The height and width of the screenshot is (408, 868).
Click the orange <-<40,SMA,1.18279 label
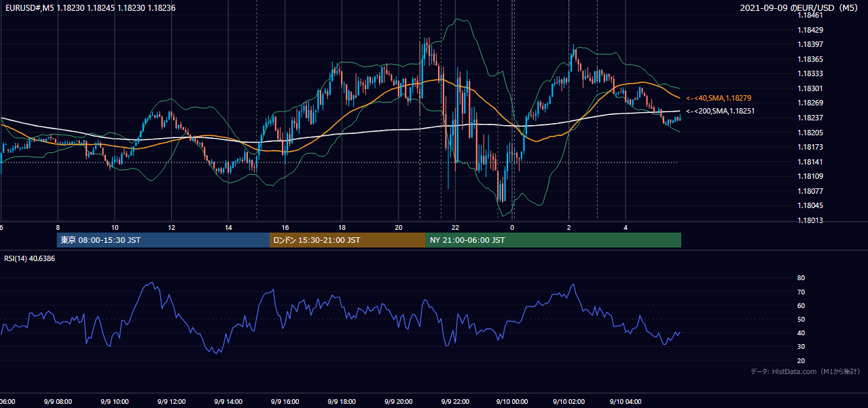(719, 99)
